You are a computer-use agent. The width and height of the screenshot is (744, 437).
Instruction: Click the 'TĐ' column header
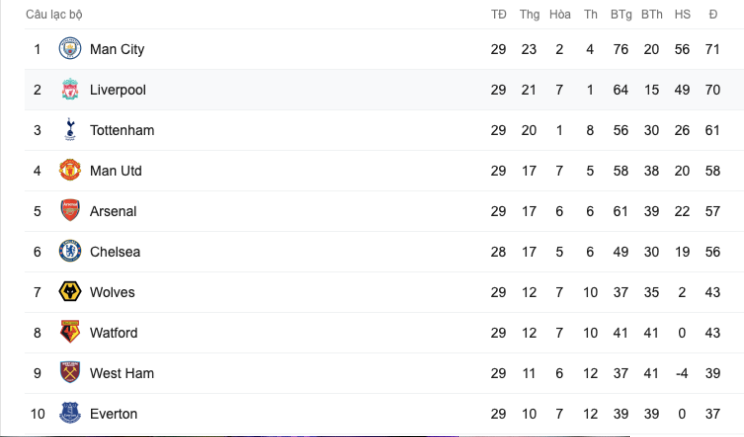coord(499,15)
